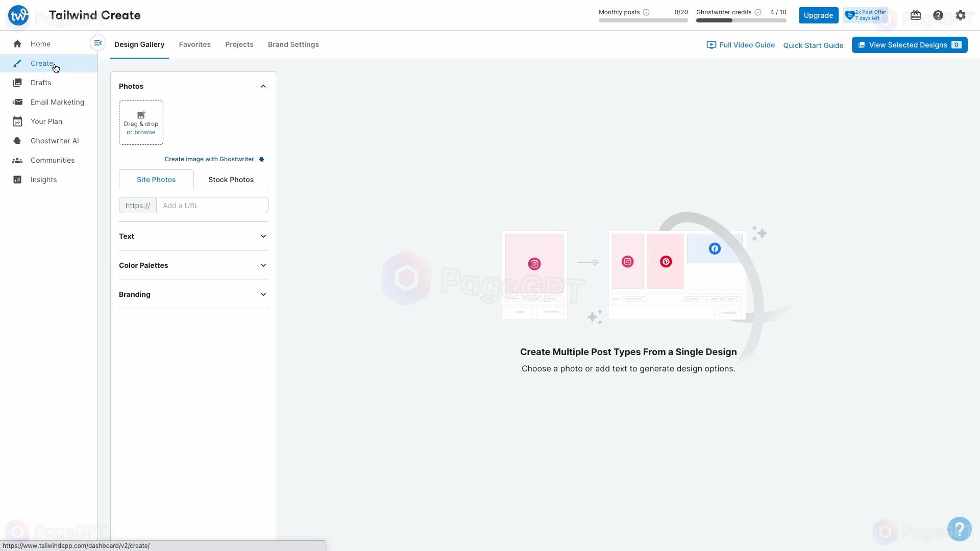Click Create image with Ghostwriter link
Viewport: 980px width, 551px height.
(x=209, y=158)
